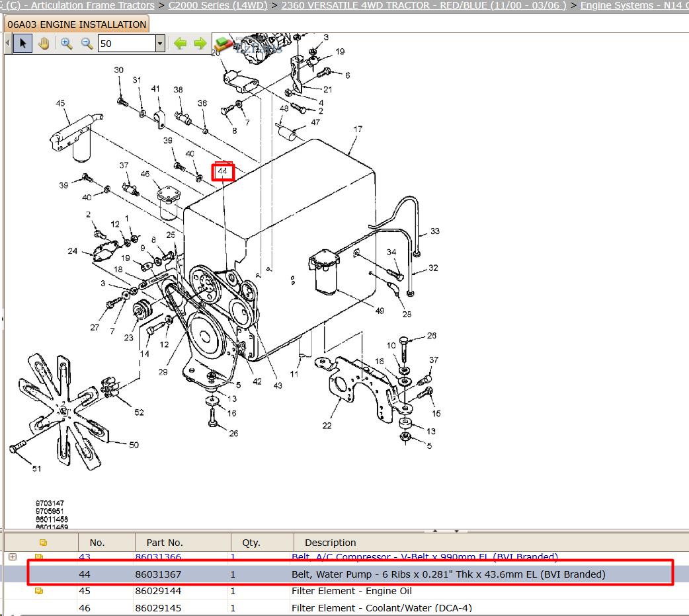This screenshot has height=616, width=689.
Task: Expand row 43 with the plus box
Action: (13, 557)
